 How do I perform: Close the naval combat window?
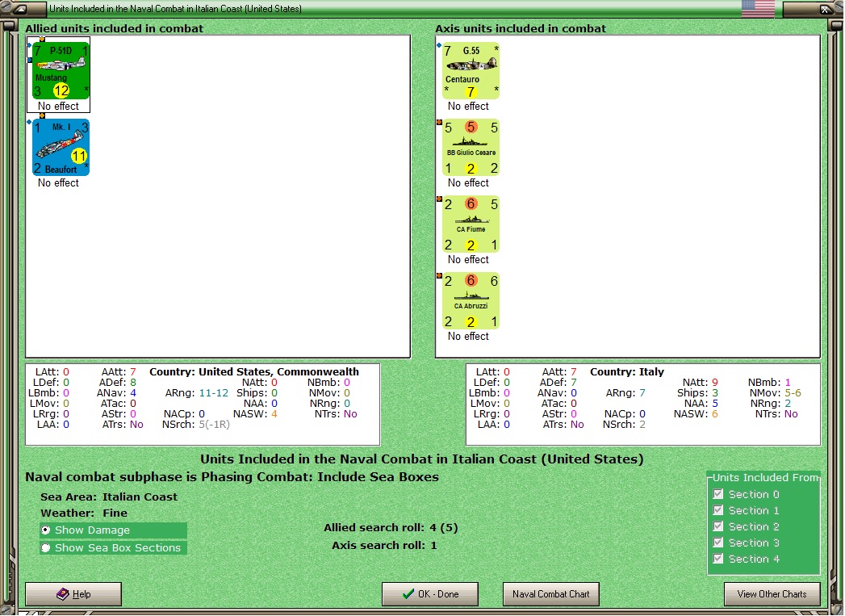click(x=825, y=9)
